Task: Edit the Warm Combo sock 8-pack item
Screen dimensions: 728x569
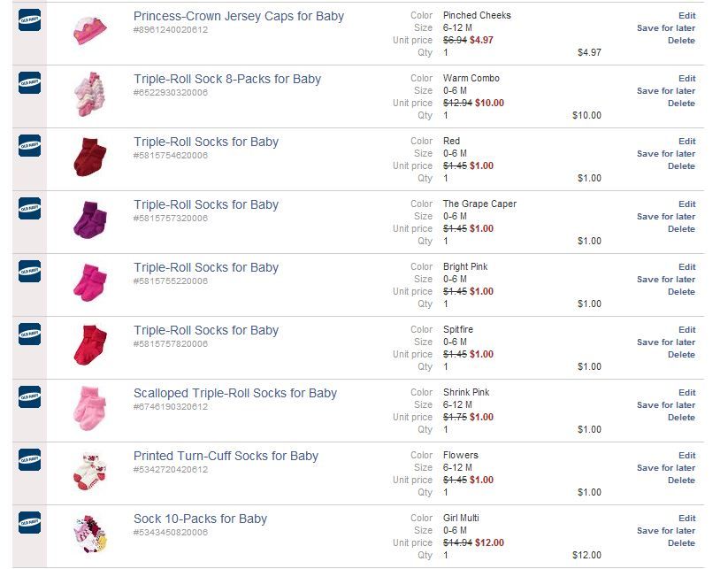Action: [x=686, y=79]
